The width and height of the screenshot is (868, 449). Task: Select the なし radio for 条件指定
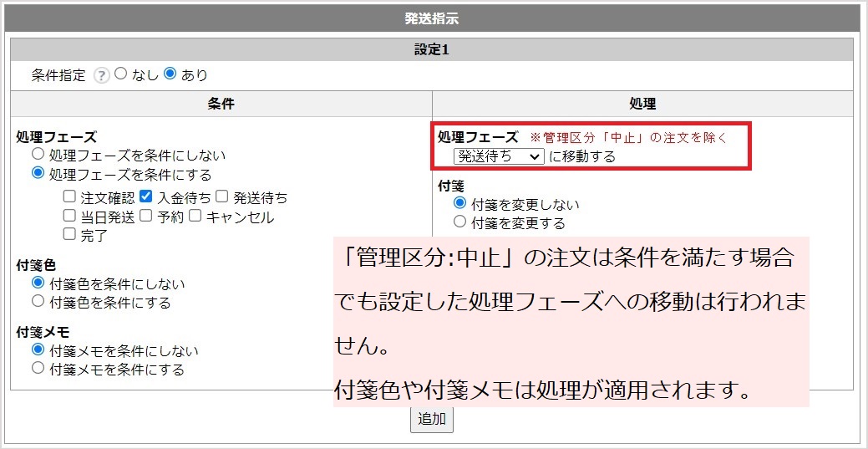(x=120, y=74)
